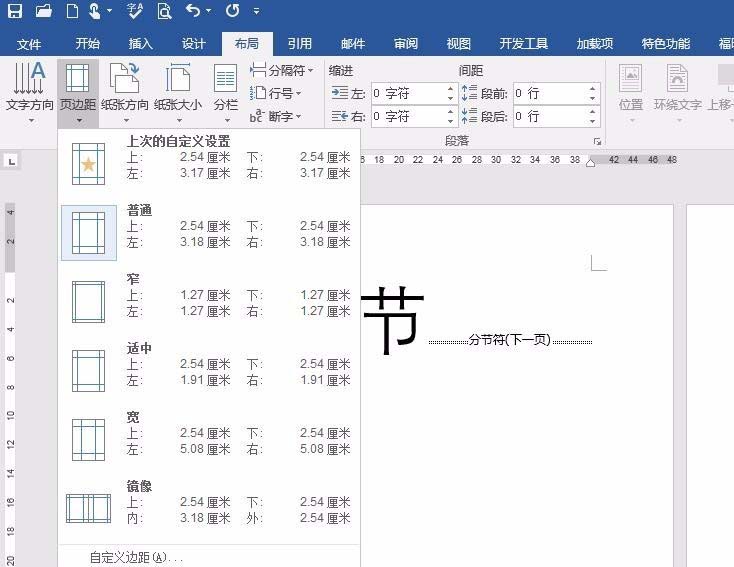Image resolution: width=734 pixels, height=567 pixels.
Task: Switch to the 审阅 tab
Action: (405, 44)
